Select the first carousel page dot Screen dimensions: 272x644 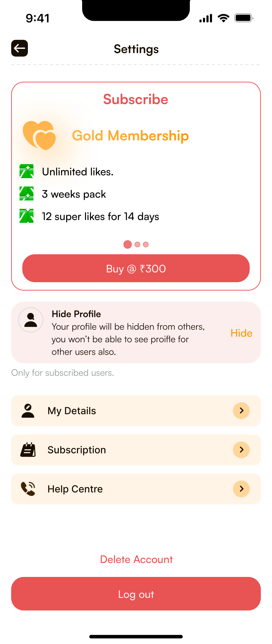coord(127,245)
